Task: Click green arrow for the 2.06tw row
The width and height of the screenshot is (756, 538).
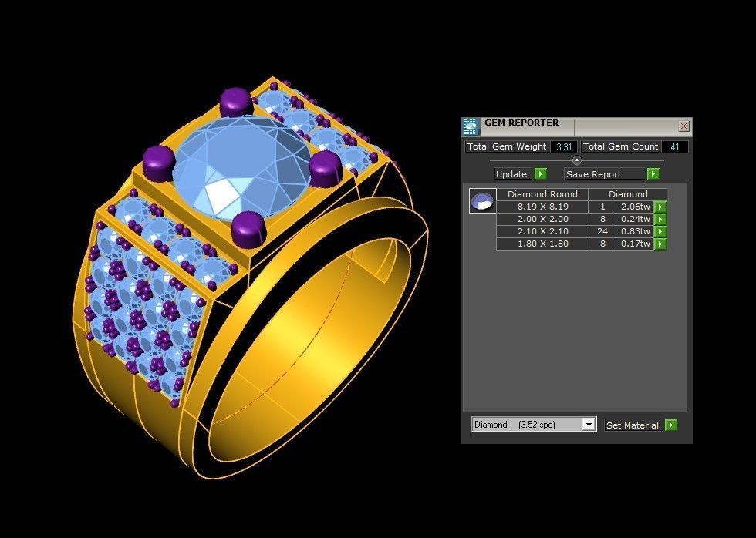Action: (660, 207)
